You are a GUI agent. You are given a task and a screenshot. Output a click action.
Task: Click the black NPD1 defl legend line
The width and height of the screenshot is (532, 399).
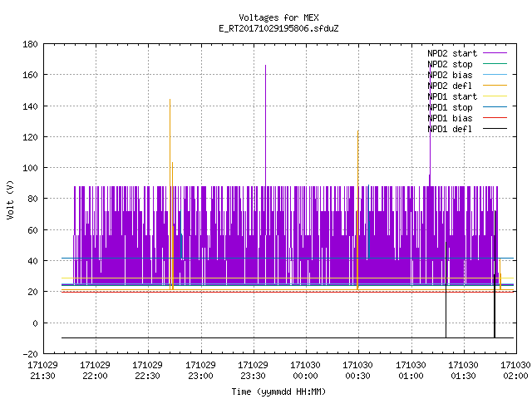point(495,129)
